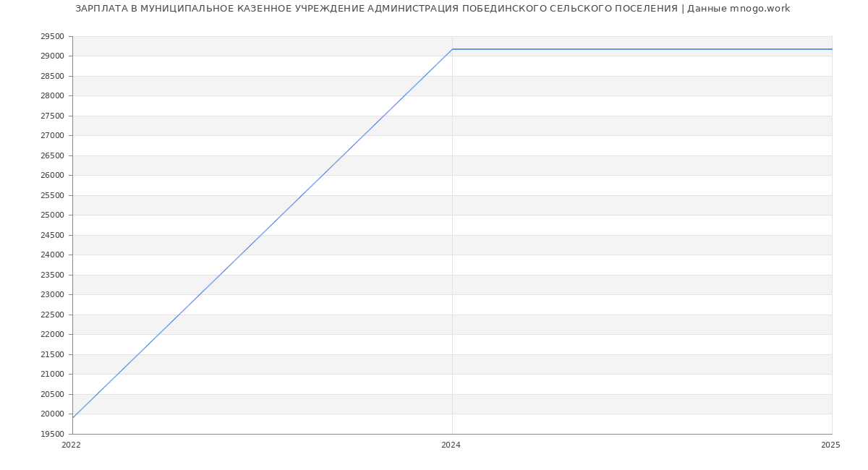Click the 26000 y-axis label
Screen dimensions: 868x470
click(52, 176)
